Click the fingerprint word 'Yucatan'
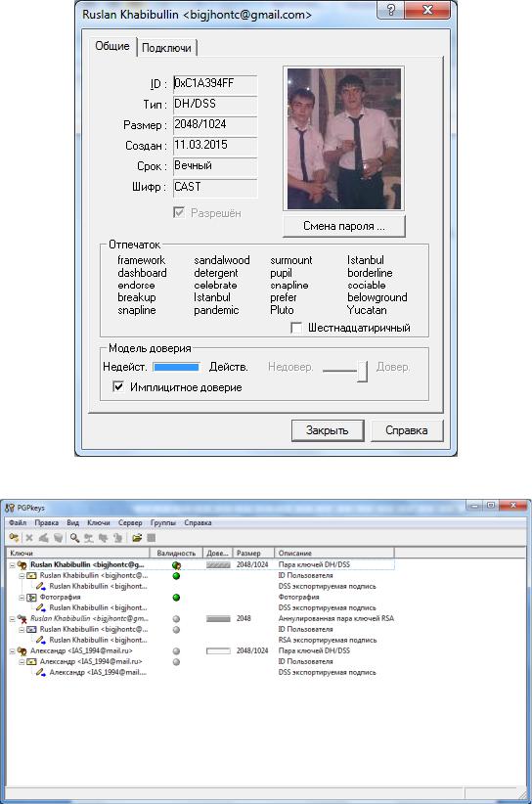The image size is (532, 804). click(367, 310)
